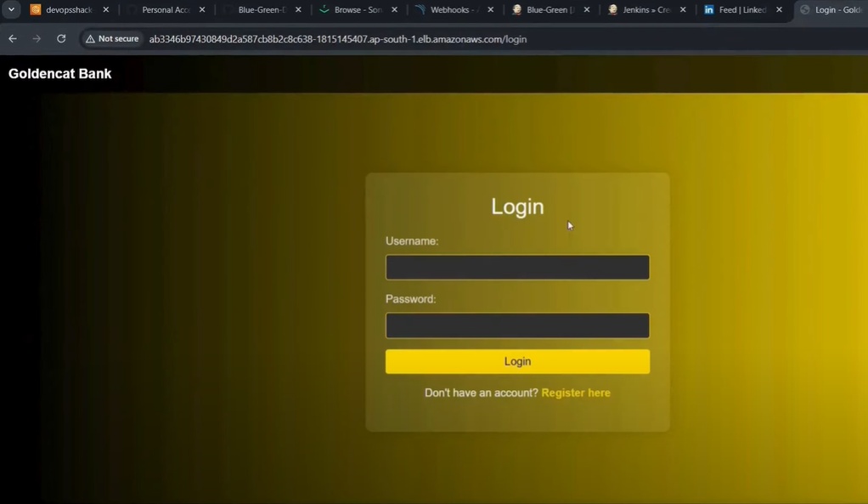Click the Not secure warning badge
Viewport: 868px width, 504px height.
[112, 39]
